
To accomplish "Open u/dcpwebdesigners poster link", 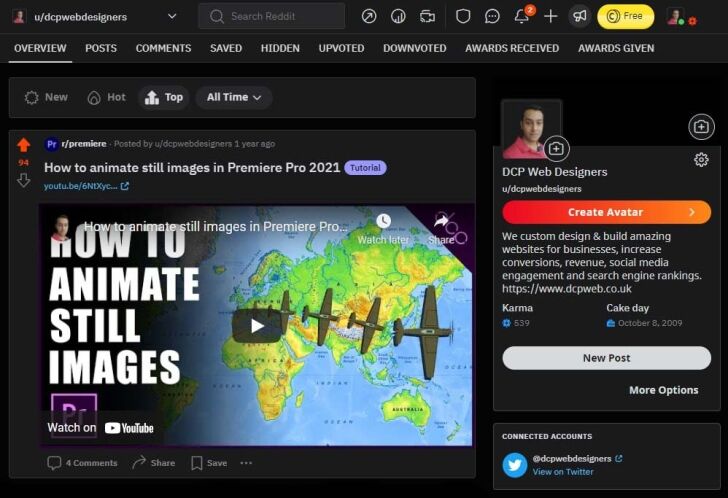I will [x=193, y=144].
